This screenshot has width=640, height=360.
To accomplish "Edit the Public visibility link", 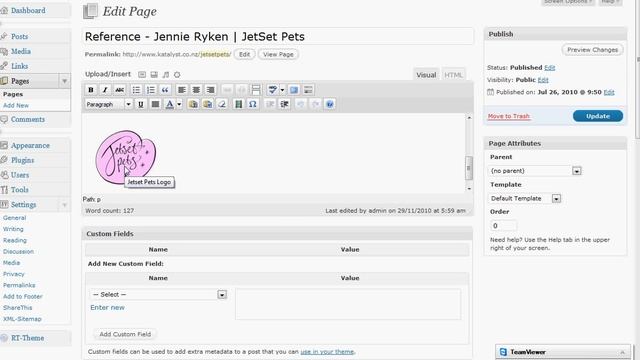I will 543,80.
